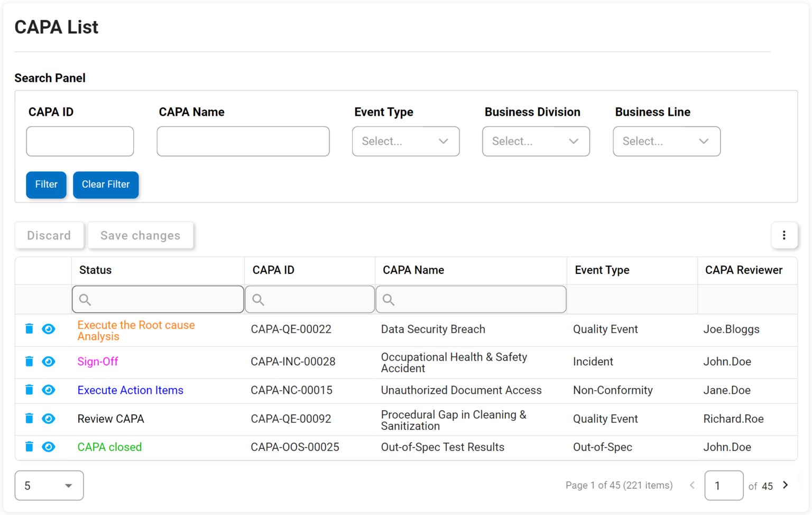Click trash icon for CAPA-QE-00092
The width and height of the screenshot is (812, 515).
tap(29, 419)
